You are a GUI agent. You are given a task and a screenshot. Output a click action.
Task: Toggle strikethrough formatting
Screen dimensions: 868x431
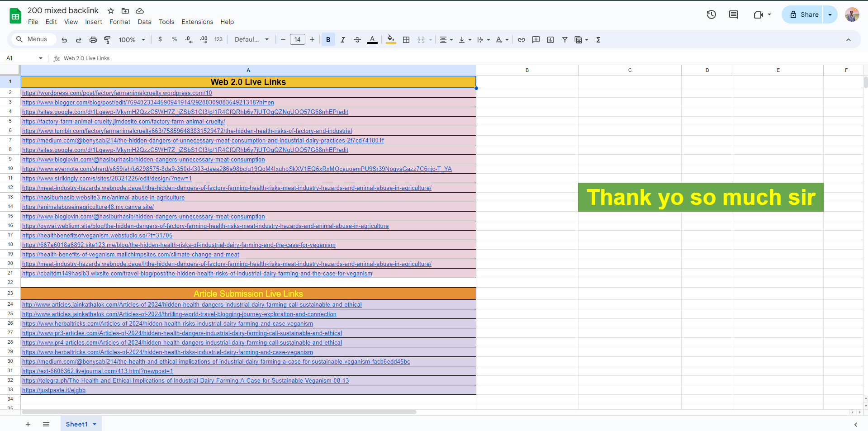(x=357, y=40)
